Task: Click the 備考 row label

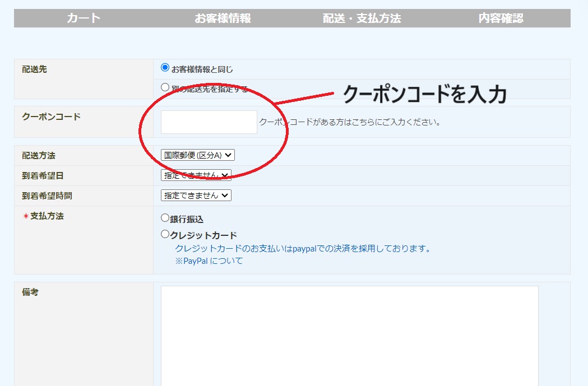Action: 30,292
